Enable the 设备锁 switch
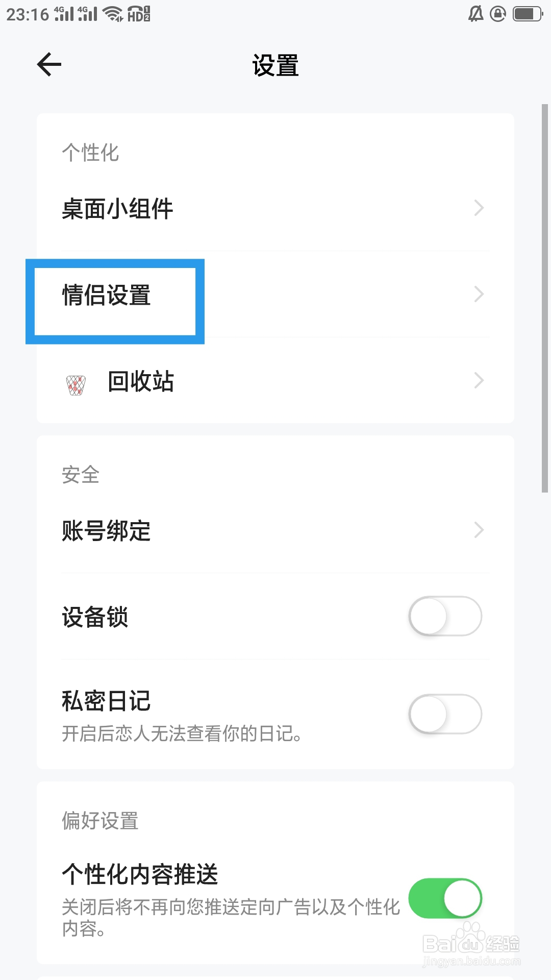 445,616
